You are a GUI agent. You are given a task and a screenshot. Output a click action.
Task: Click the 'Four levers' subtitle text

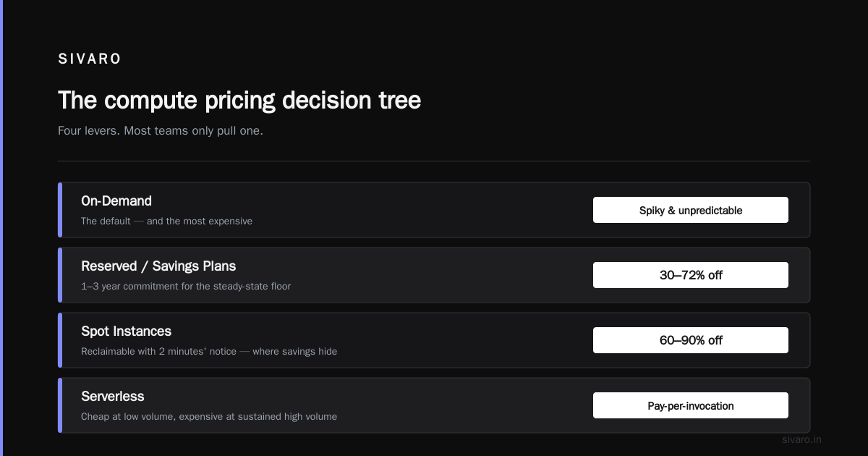tap(161, 131)
